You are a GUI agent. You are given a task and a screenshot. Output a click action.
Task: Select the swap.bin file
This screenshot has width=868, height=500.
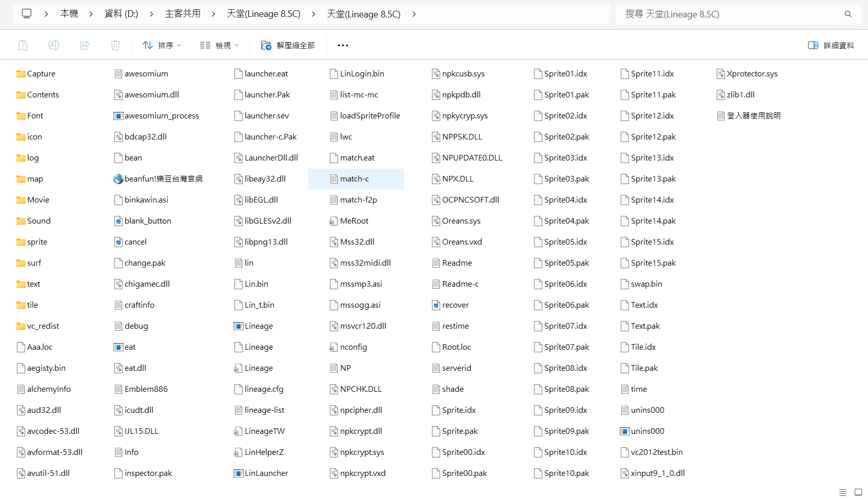(x=641, y=284)
